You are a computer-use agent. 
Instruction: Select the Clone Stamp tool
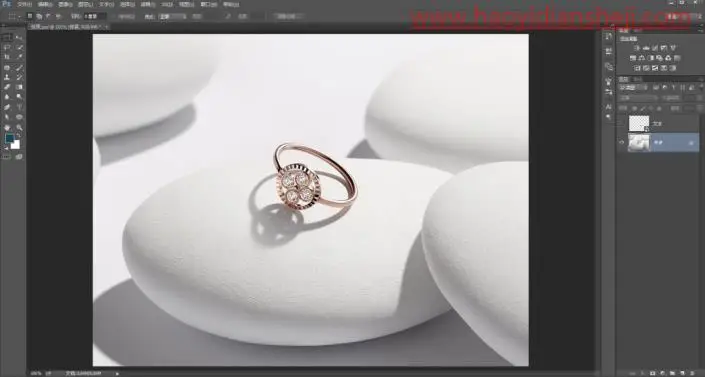coord(7,77)
